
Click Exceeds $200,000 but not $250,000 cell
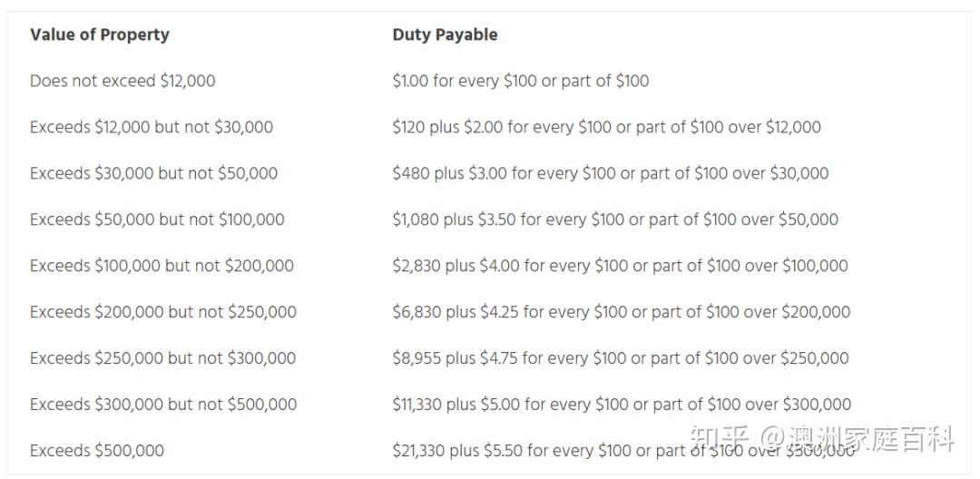[163, 312]
